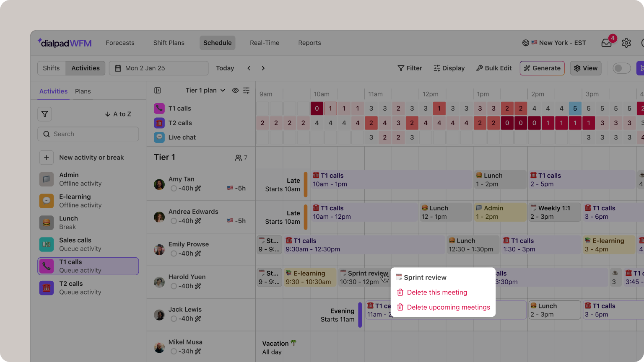Click the dark red 0 T1 calls cell
This screenshot has height=362, width=644.
click(317, 109)
